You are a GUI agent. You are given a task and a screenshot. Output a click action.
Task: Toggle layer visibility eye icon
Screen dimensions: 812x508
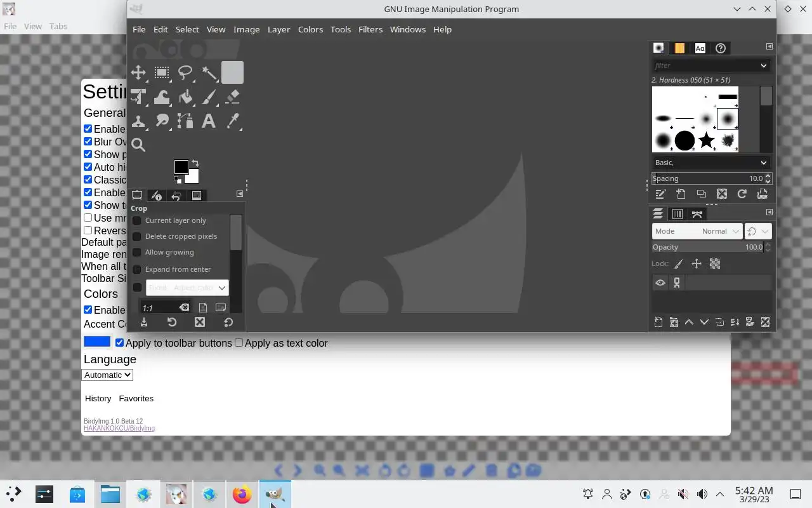[660, 283]
